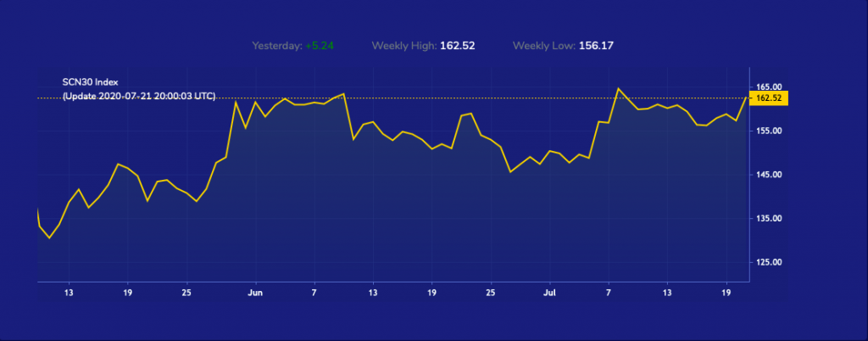Click the first 13 date on time axis
This screenshot has height=341, width=868.
69,293
